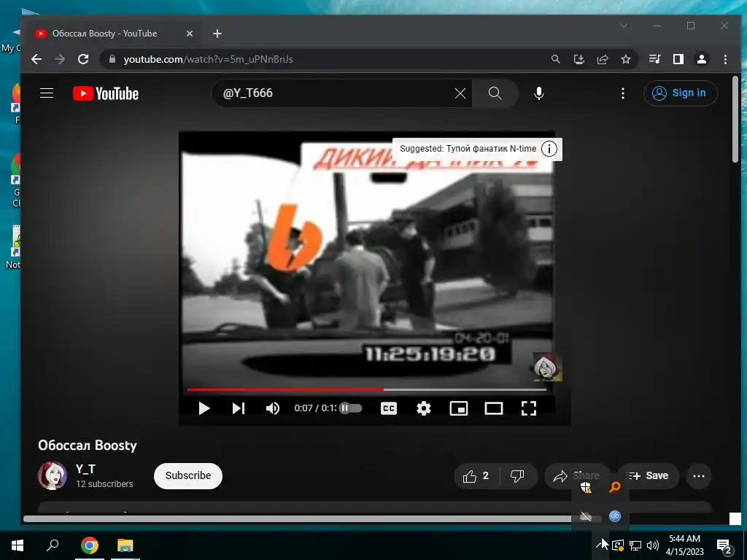Screen dimensions: 747x560
Task: Share the video
Action: pyautogui.click(x=576, y=475)
